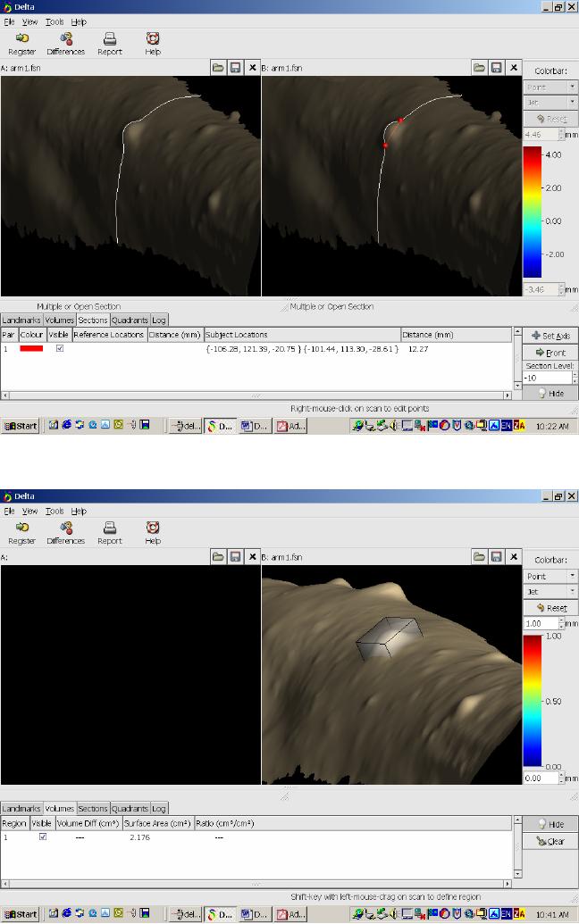This screenshot has height=924, width=579.
Task: Open Help menu in lower Delta window
Action: tap(79, 511)
